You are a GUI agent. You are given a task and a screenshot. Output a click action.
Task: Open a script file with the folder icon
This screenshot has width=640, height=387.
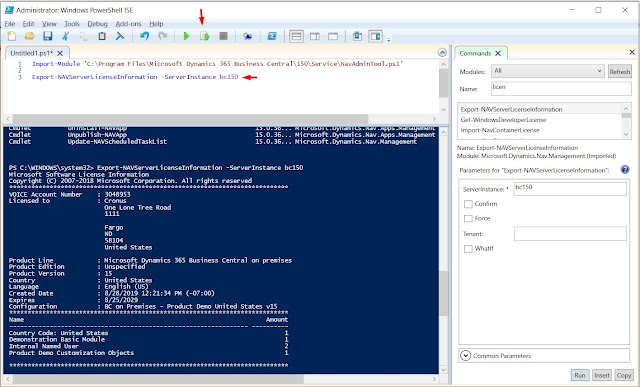(x=29, y=36)
